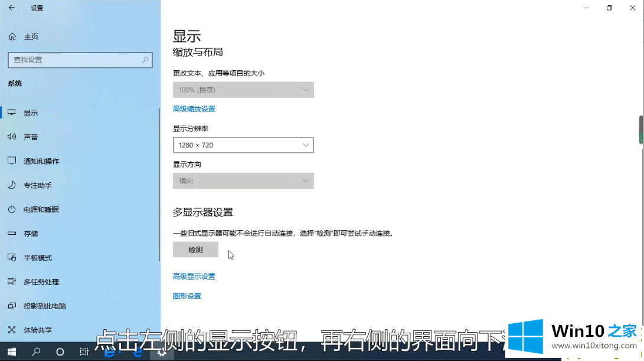
Task: Open 投影到此电脑 projecting settings
Action: tap(44, 306)
